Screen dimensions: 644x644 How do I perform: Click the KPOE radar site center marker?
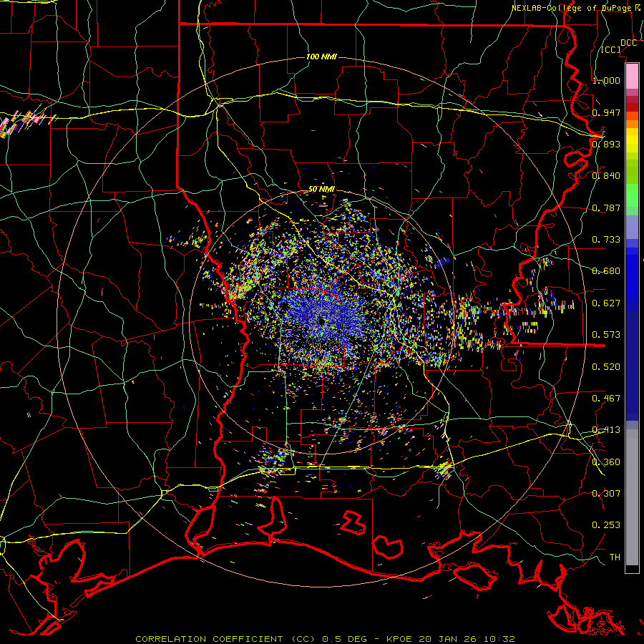[x=321, y=321]
